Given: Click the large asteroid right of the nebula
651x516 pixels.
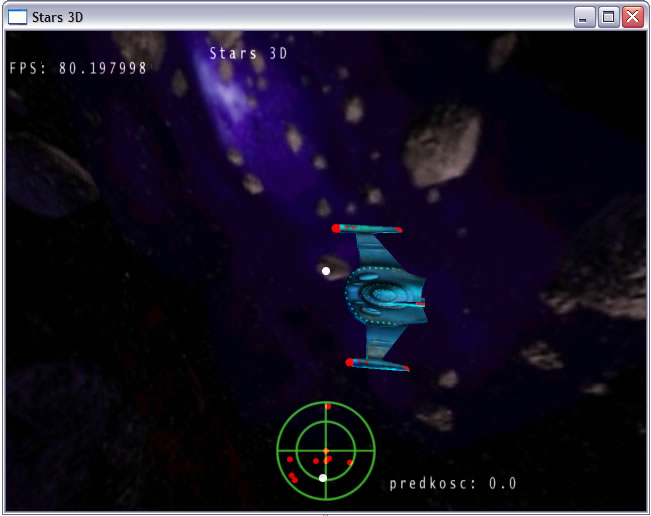Looking at the screenshot, I should [443, 145].
